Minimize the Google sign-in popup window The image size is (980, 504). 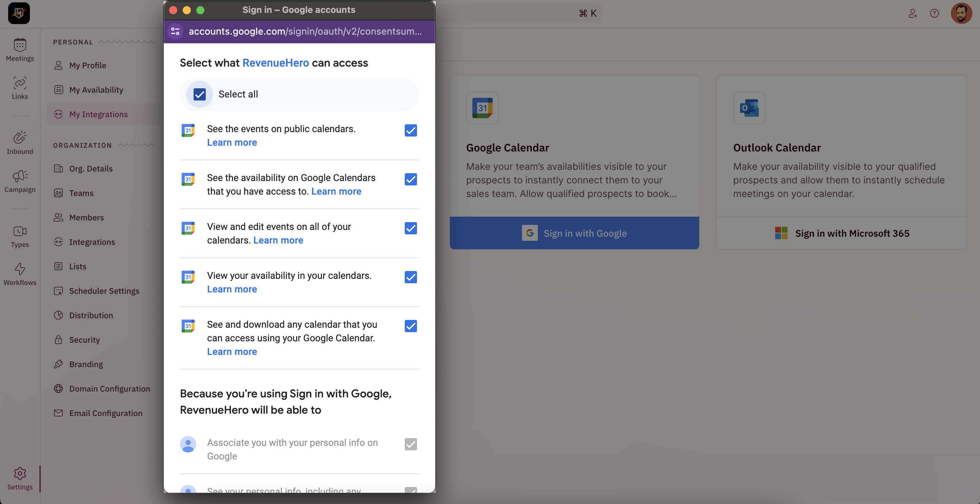click(187, 10)
